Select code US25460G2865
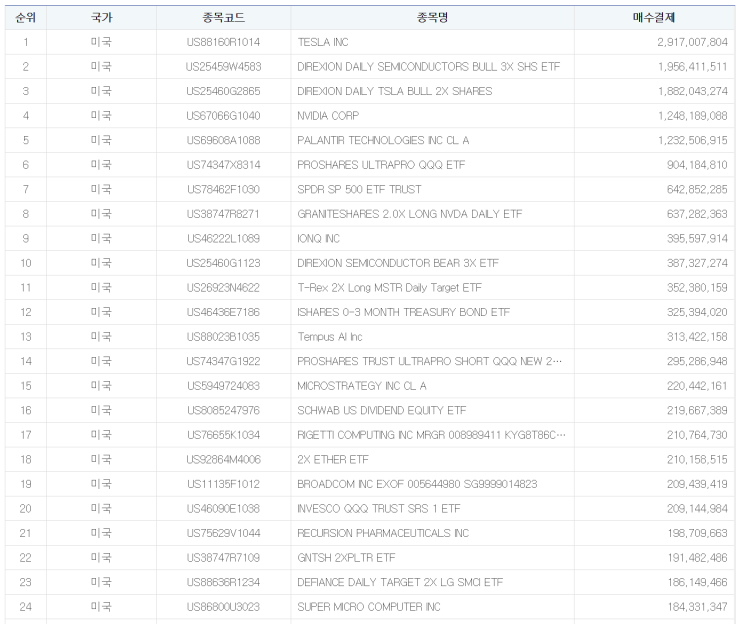Viewport: 743px width, 624px height. coord(223,91)
